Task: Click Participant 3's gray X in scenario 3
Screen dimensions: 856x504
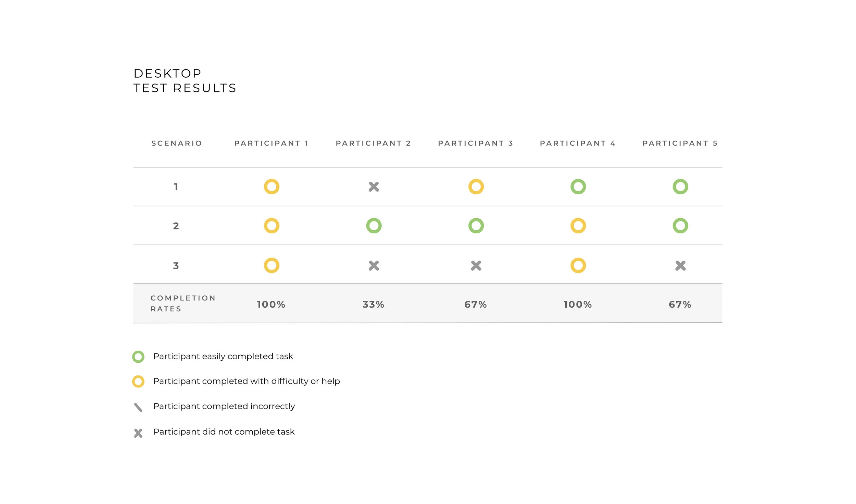Action: [476, 266]
